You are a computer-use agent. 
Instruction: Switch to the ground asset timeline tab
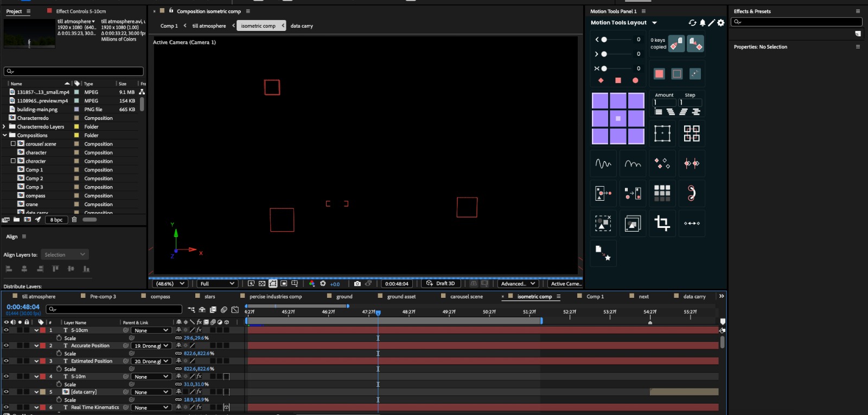pyautogui.click(x=401, y=297)
